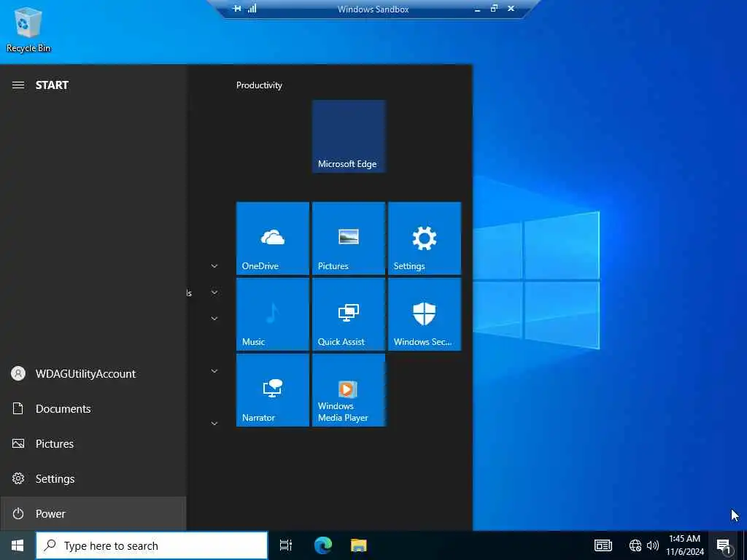Open Settings from Start sidebar
747x560 pixels.
click(93, 478)
